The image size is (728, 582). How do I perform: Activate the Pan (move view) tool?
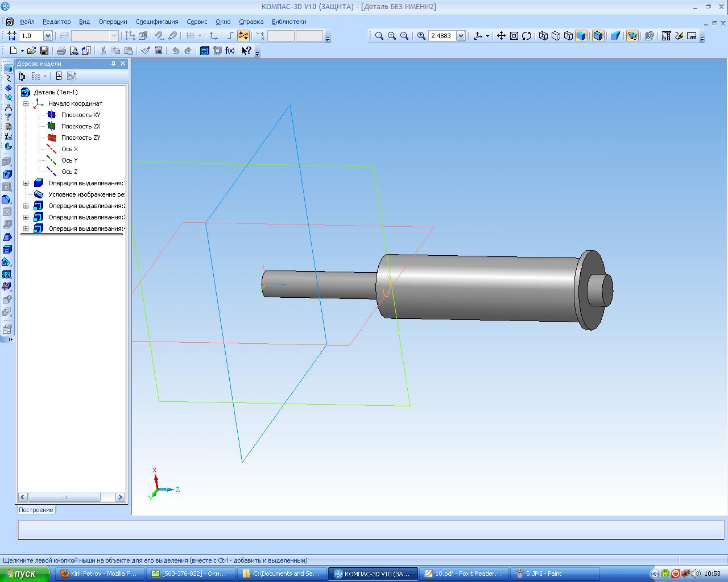[x=501, y=36]
